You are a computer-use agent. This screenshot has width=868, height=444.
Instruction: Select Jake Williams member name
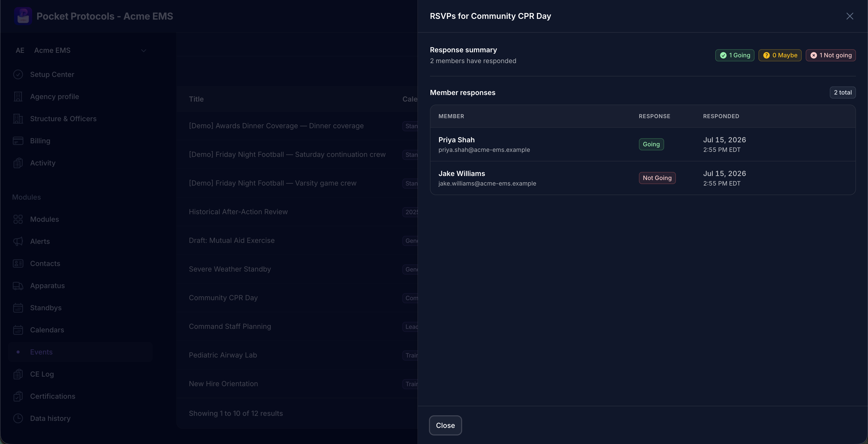pyautogui.click(x=462, y=173)
